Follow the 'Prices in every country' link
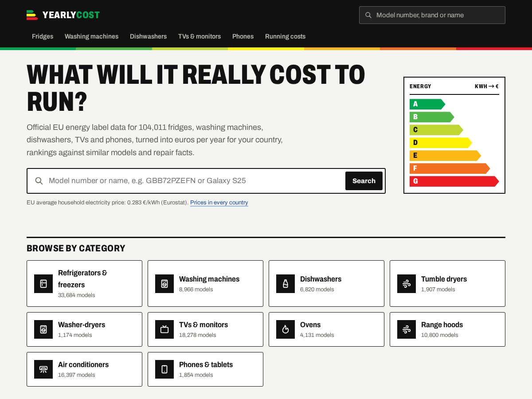532x399 pixels. [219, 203]
